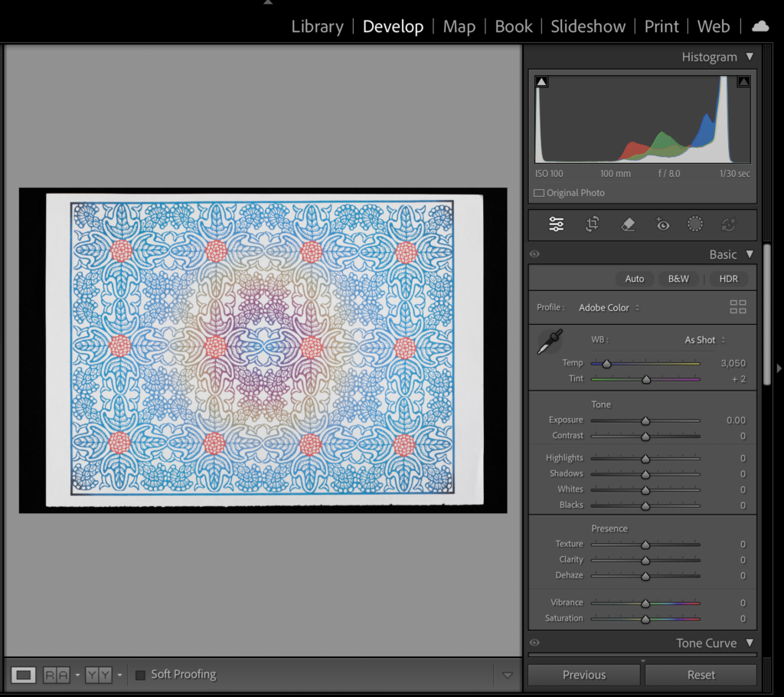
Task: Check the Original Photo box
Action: (x=539, y=193)
